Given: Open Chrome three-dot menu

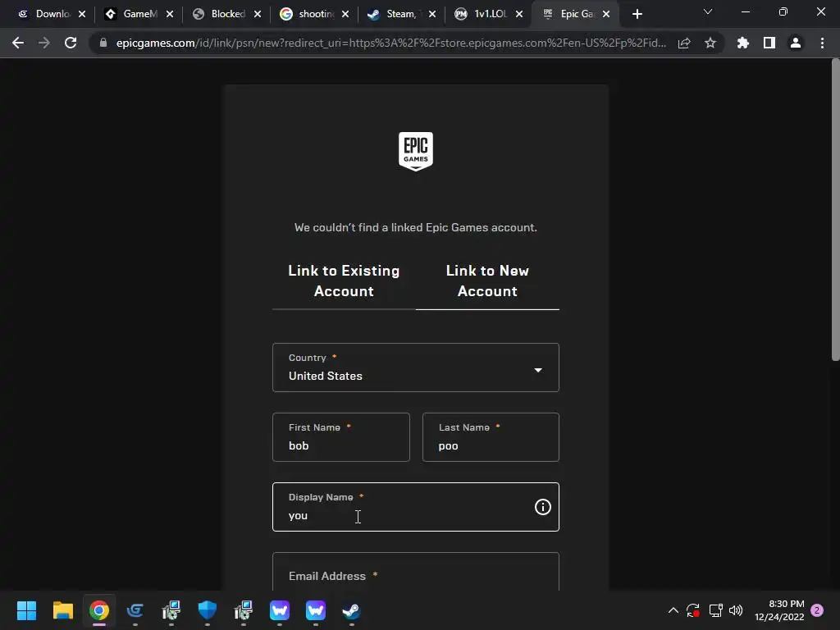Looking at the screenshot, I should coord(822,43).
